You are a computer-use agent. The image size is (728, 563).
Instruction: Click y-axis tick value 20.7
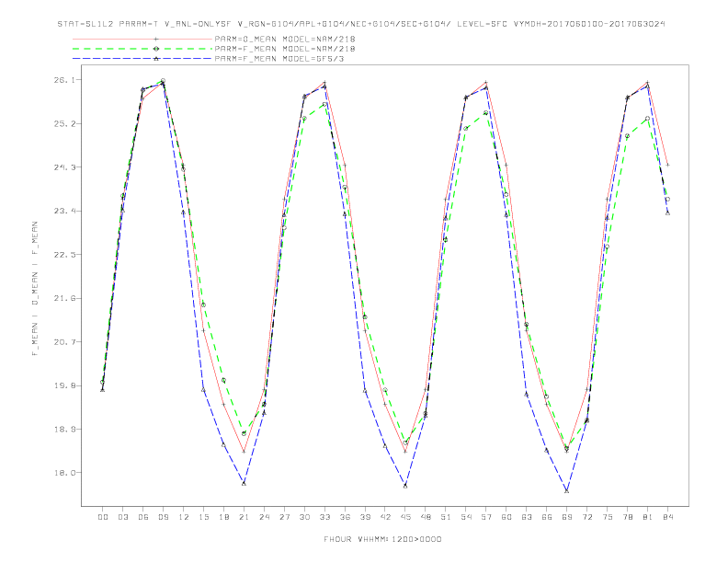point(63,342)
